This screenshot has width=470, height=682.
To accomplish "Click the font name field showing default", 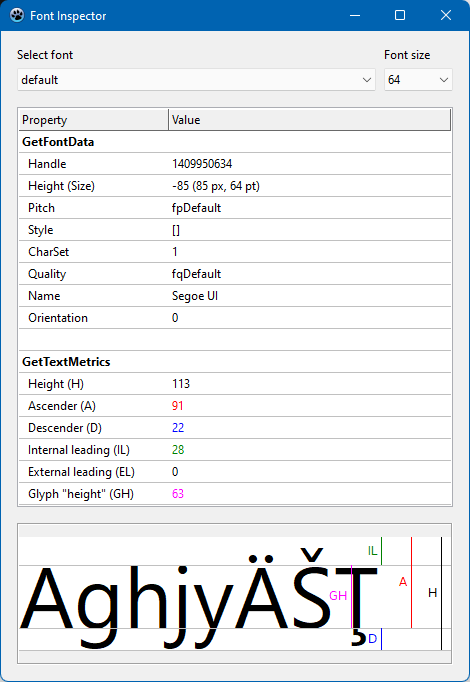I will (196, 80).
